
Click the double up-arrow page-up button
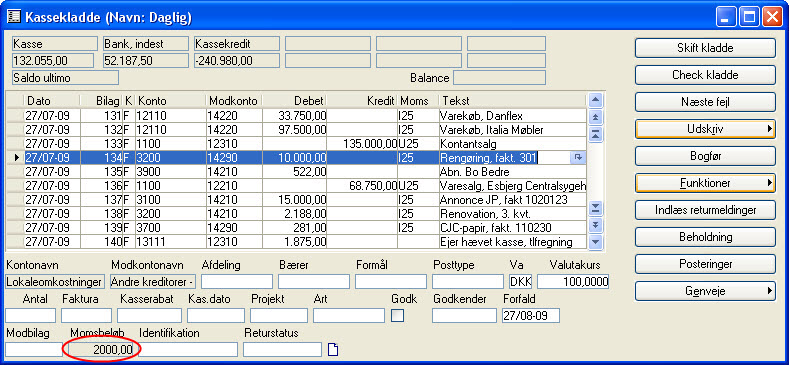click(x=596, y=117)
